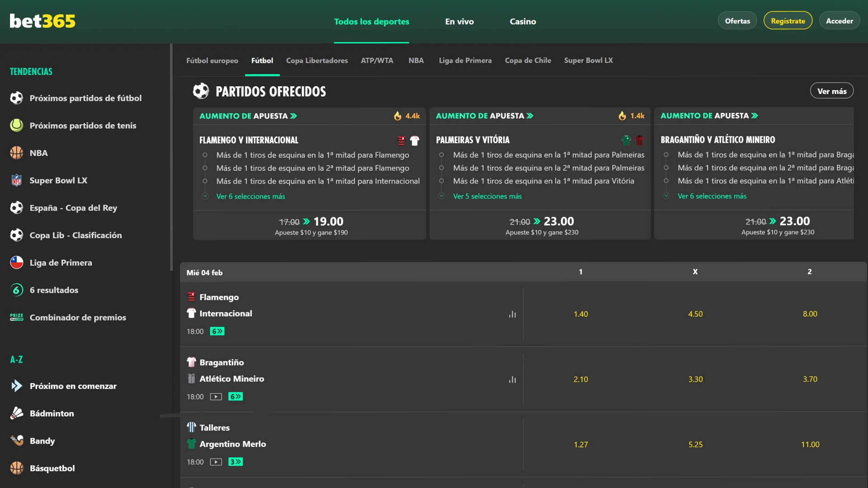The height and width of the screenshot is (488, 868).
Task: Click soccer ball icon beside Copa Lib - Clasificación
Action: point(17,235)
